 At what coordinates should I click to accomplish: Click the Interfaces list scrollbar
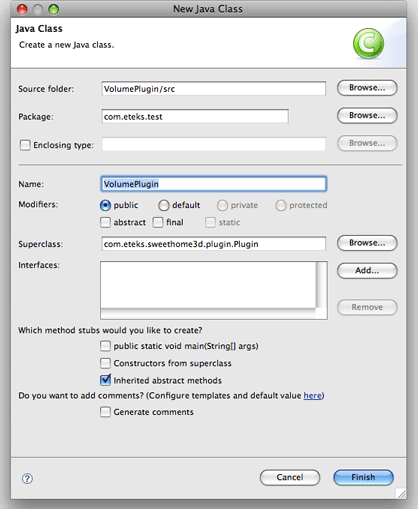(321, 285)
